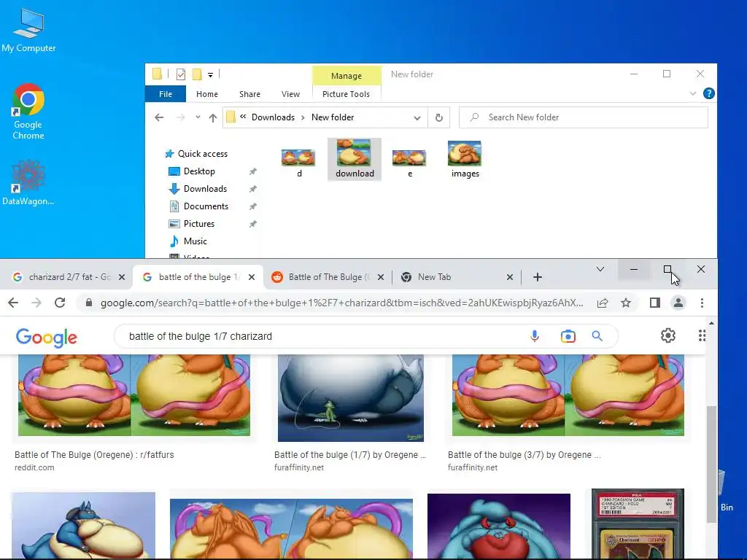Open Google quick settings gear
This screenshot has height=560, width=747.
(668, 335)
